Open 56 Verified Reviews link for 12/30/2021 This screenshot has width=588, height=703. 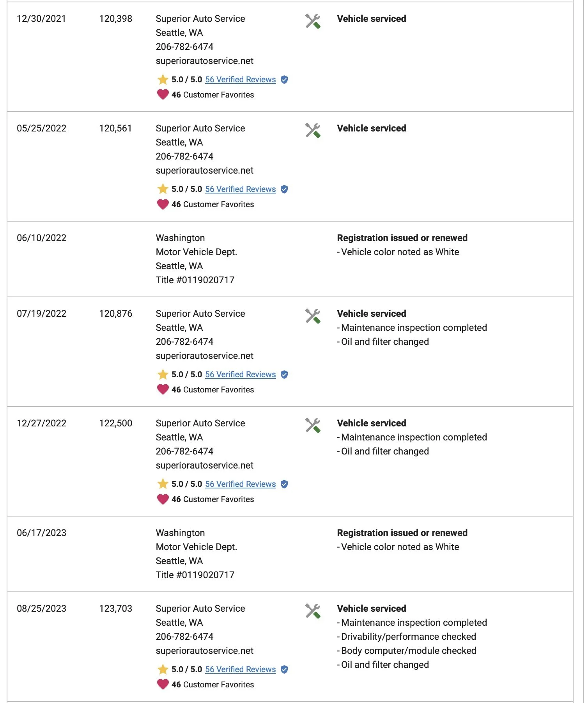coord(240,80)
